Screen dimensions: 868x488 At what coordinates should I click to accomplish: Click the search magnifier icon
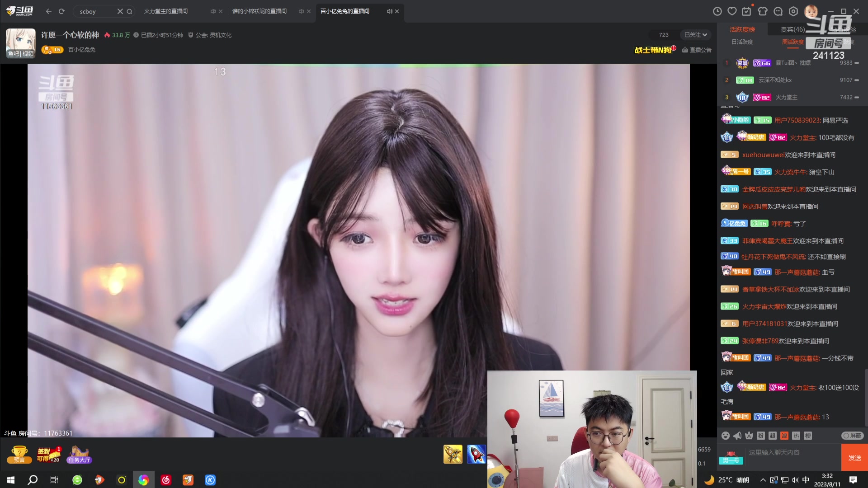(129, 11)
